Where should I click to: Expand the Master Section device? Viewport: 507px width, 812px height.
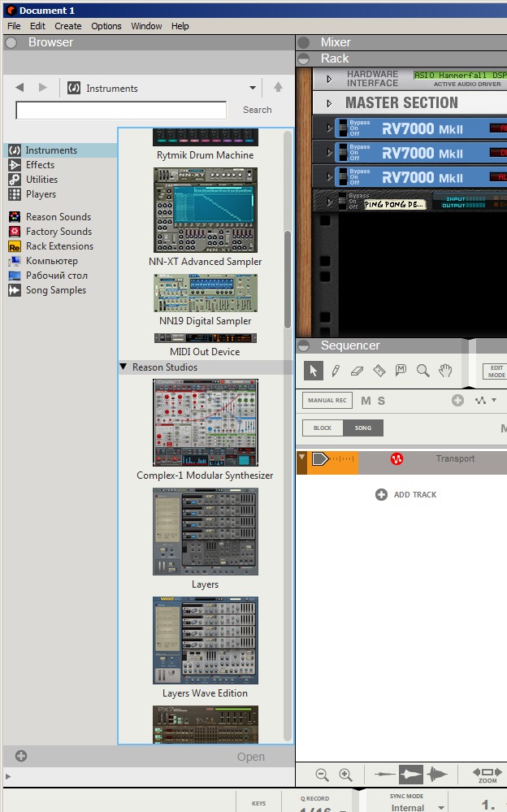[x=329, y=103]
